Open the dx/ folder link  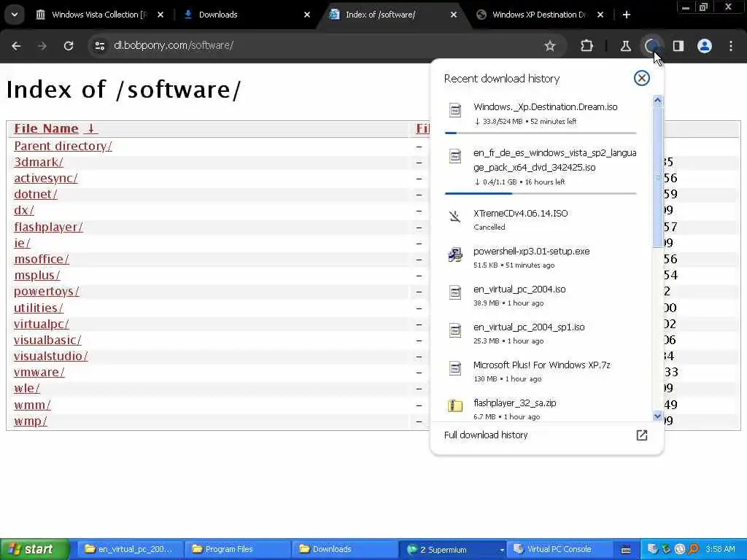pos(24,211)
